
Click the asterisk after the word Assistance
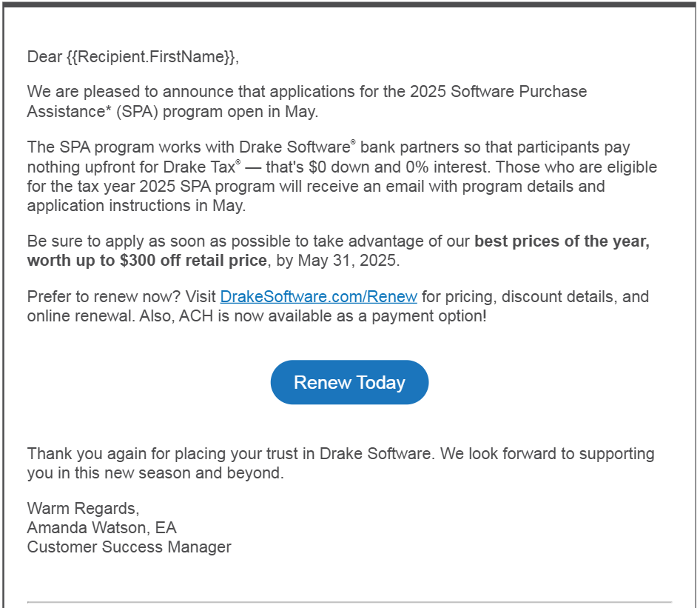click(x=108, y=109)
